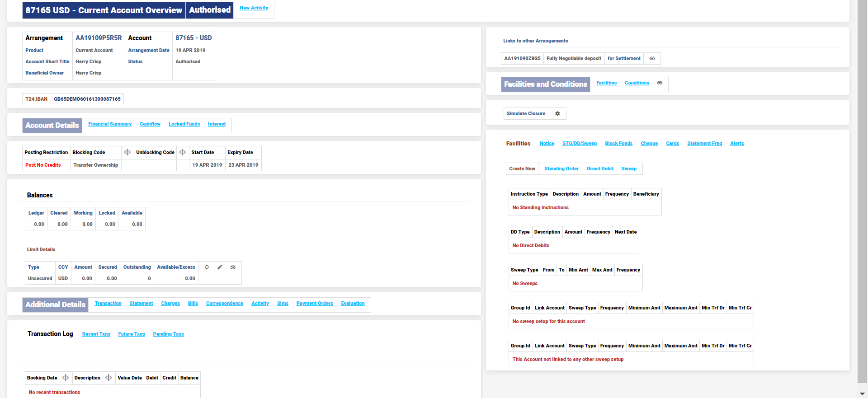The image size is (868, 398).
Task: Click the arrows icon beside transaction Description column
Action: [108, 378]
